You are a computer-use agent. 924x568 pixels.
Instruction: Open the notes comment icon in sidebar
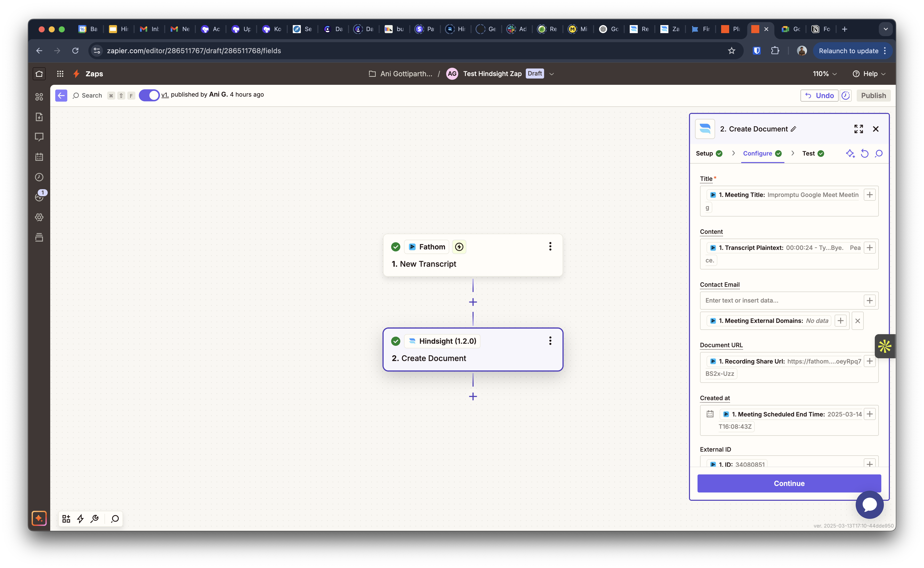point(39,137)
